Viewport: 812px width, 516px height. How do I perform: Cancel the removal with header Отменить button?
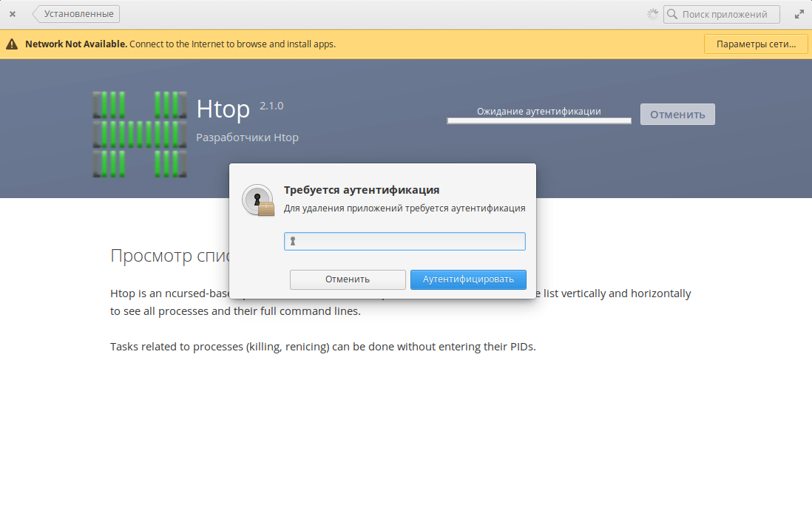(x=677, y=115)
